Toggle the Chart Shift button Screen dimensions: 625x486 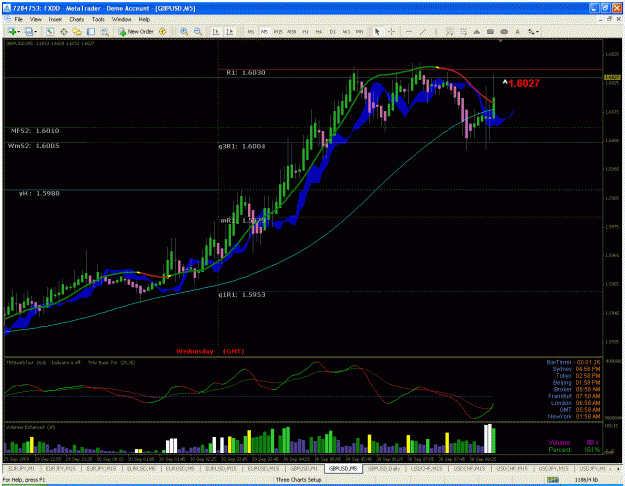[x=230, y=31]
